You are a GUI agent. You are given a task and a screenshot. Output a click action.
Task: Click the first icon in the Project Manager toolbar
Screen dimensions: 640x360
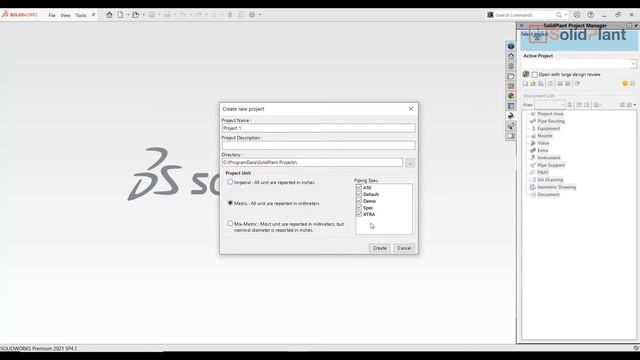[x=525, y=84]
